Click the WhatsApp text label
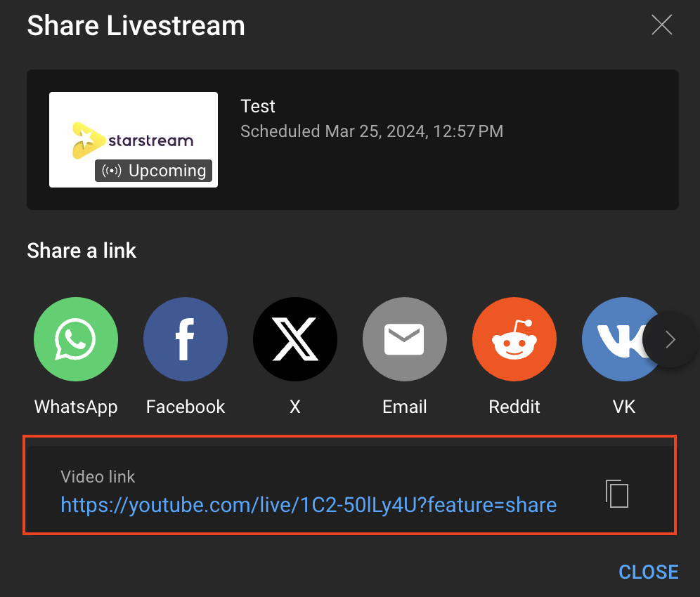Viewport: 700px width, 597px height. (x=76, y=407)
